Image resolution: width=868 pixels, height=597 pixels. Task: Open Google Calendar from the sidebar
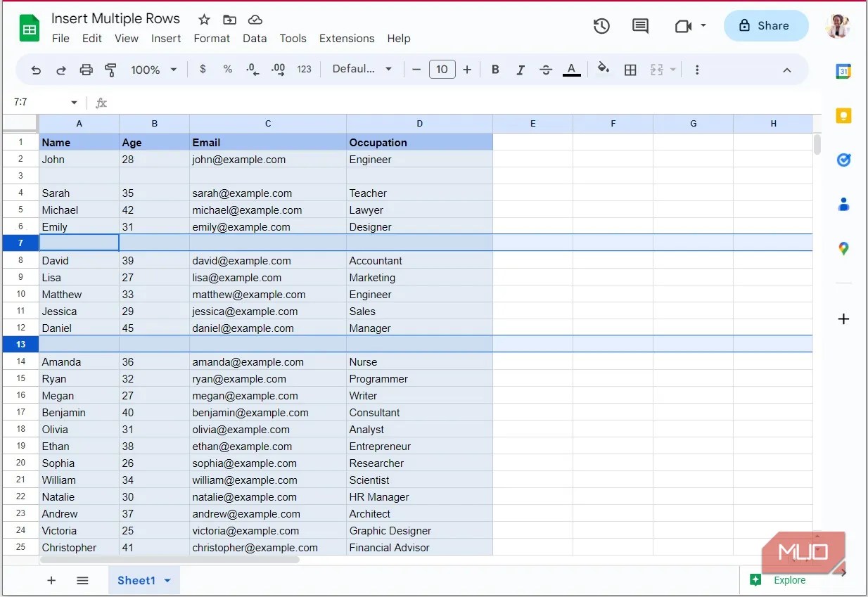click(843, 71)
